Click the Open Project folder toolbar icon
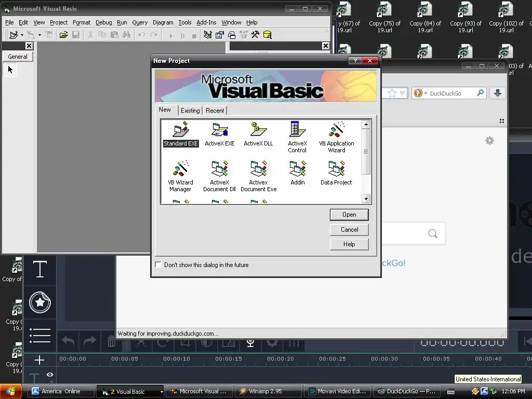Screen dimensions: 532x399 point(63,35)
